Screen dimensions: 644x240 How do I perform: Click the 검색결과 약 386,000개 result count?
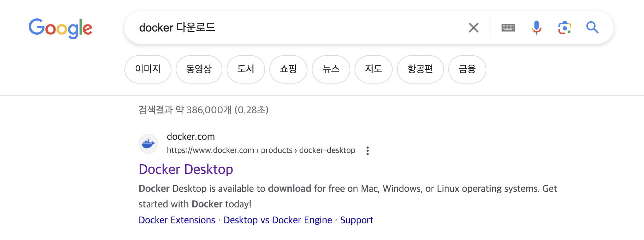click(204, 110)
